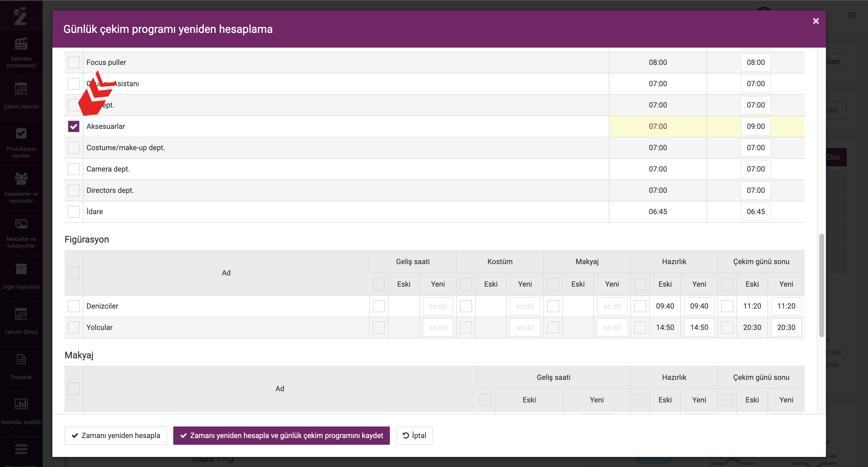The image size is (868, 467).
Task: Check the Camera dept. checkbox
Action: (x=73, y=169)
